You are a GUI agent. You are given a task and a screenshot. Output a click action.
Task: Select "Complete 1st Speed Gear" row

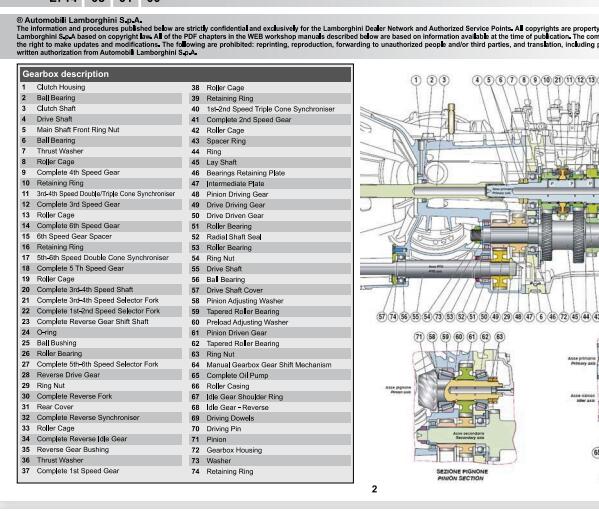[x=101, y=471]
